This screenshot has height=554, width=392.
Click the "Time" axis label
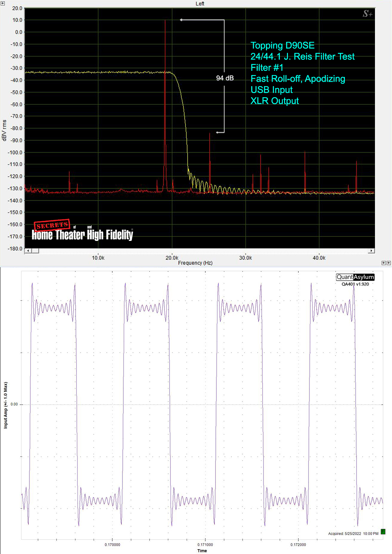[202, 551]
